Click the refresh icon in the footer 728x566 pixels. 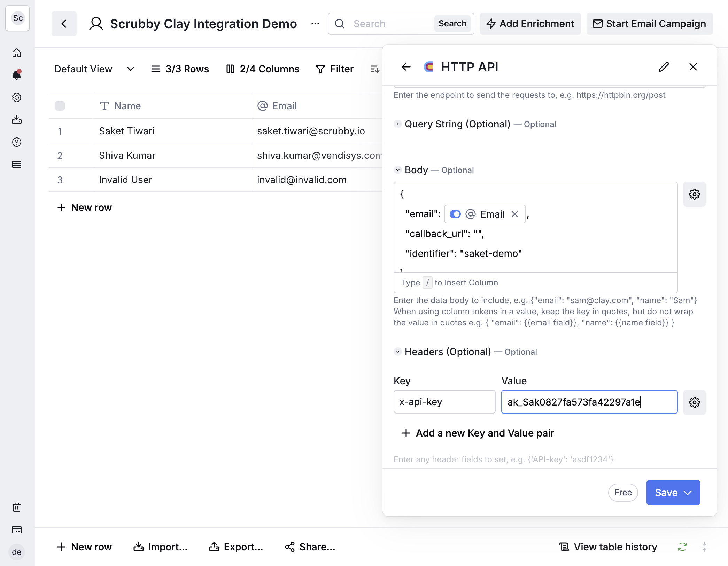(x=682, y=547)
